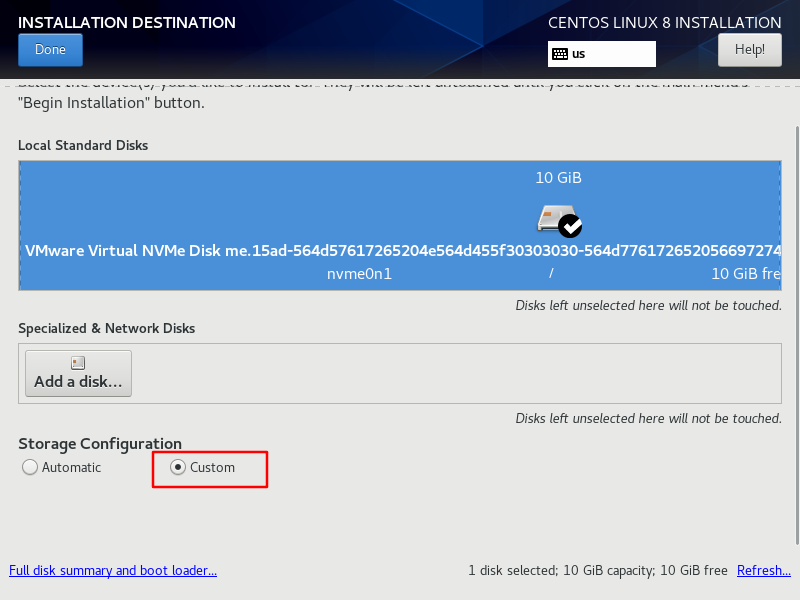Click the small disk icon on Add a disk
The height and width of the screenshot is (600, 800).
78,363
